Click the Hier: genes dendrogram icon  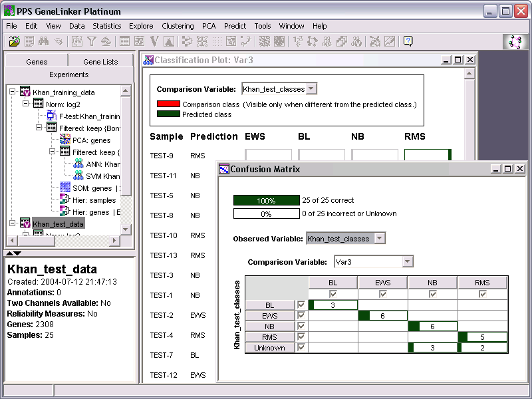(x=65, y=211)
